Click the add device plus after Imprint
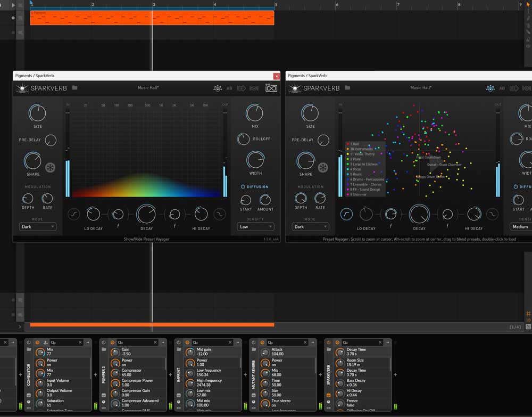 coord(245,375)
